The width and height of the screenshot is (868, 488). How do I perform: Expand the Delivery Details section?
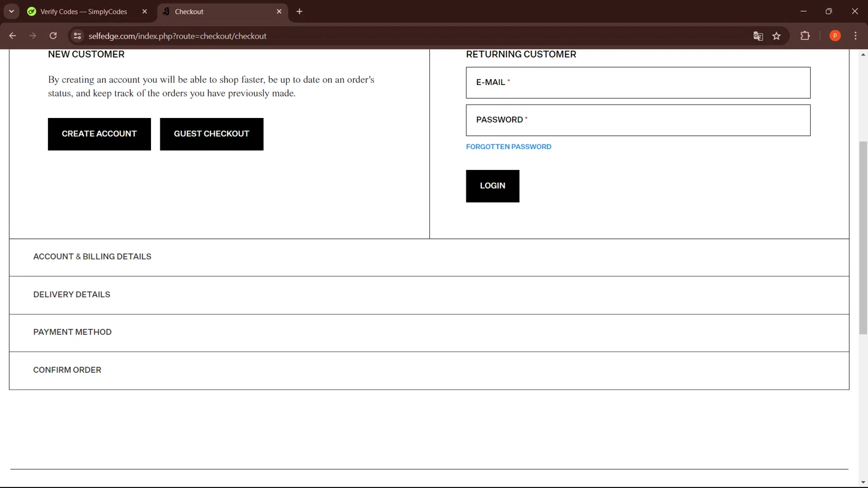[x=429, y=295]
